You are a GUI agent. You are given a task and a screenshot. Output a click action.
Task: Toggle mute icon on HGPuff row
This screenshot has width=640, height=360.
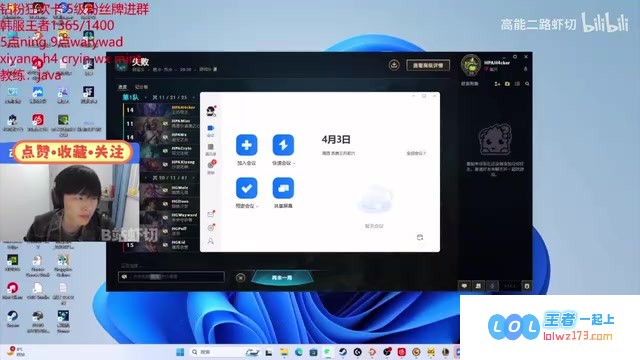click(165, 231)
